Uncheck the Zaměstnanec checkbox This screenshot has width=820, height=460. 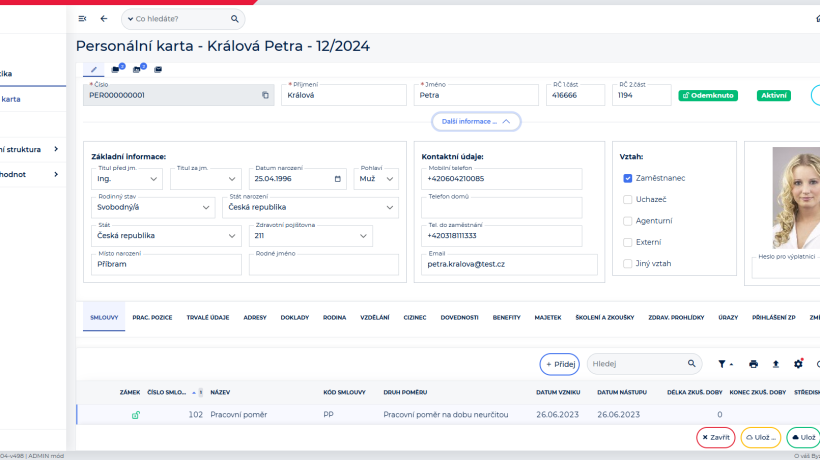(x=628, y=178)
